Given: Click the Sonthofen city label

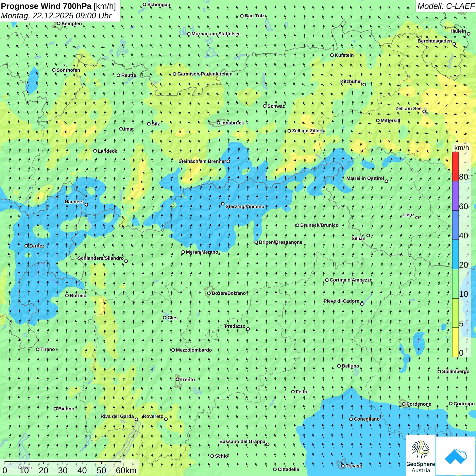Looking at the screenshot, I should (x=68, y=70).
